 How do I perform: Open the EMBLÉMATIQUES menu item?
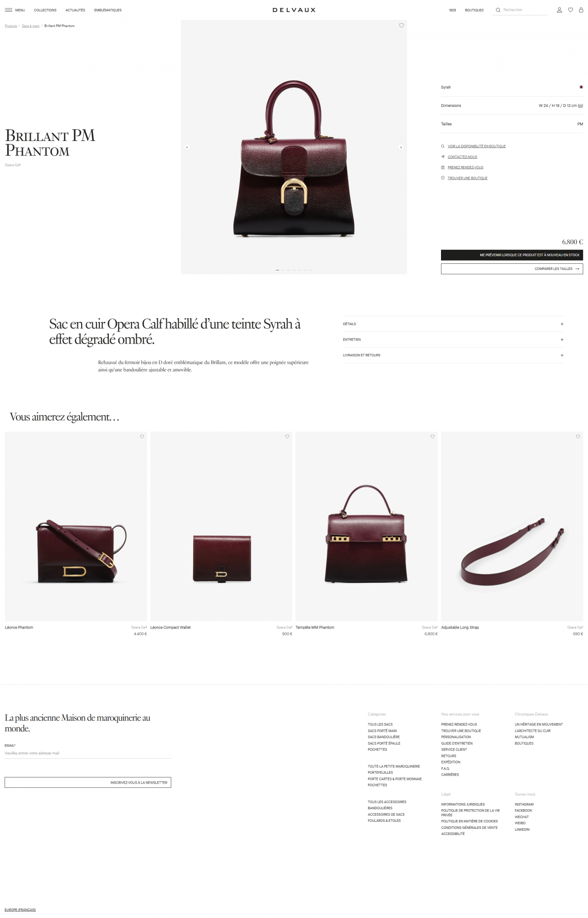(x=108, y=10)
